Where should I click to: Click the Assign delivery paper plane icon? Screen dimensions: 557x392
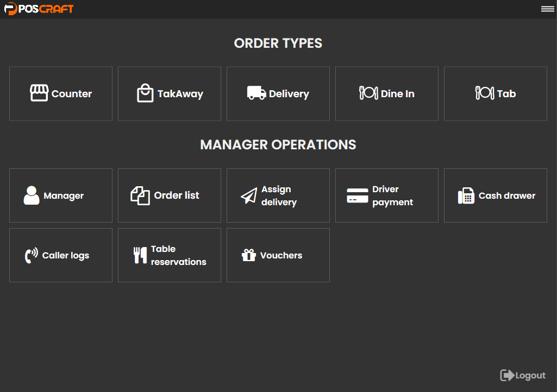click(249, 195)
